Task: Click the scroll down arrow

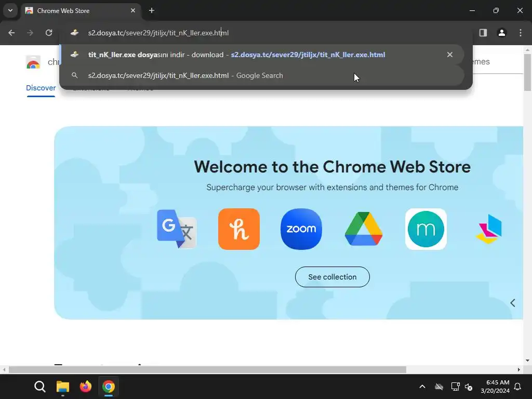Action: click(x=527, y=361)
